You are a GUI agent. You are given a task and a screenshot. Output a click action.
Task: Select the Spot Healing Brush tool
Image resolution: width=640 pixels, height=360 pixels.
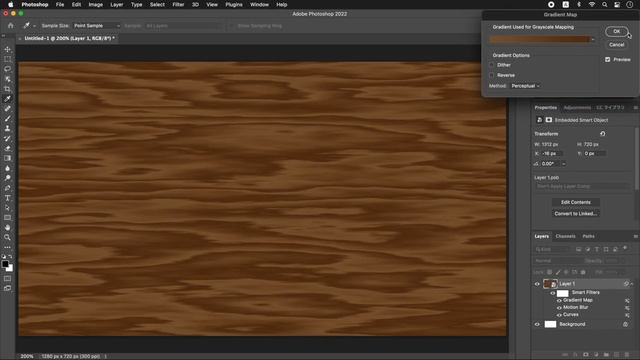click(x=7, y=109)
